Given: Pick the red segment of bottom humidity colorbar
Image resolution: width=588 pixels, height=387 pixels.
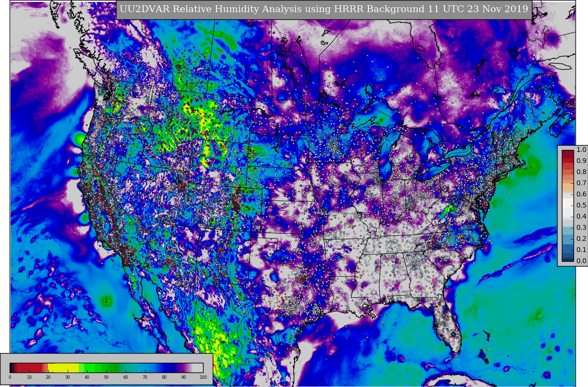Looking at the screenshot, I should pos(29,368).
